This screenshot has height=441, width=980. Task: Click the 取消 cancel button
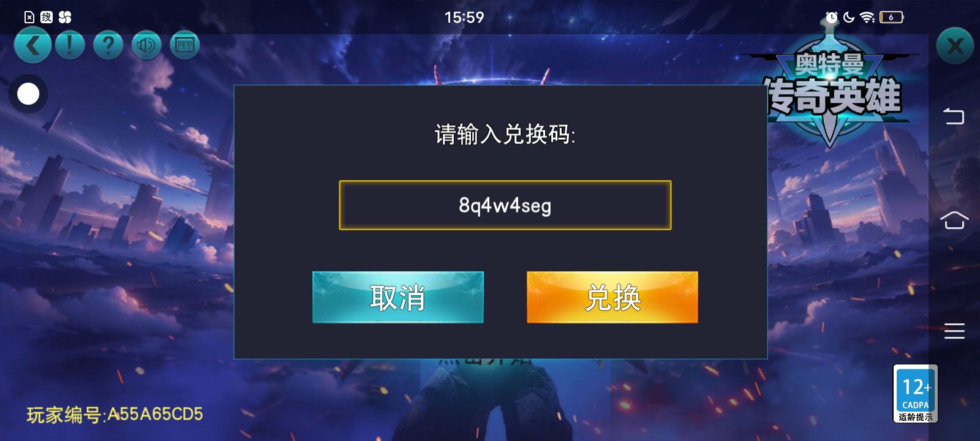tap(398, 297)
